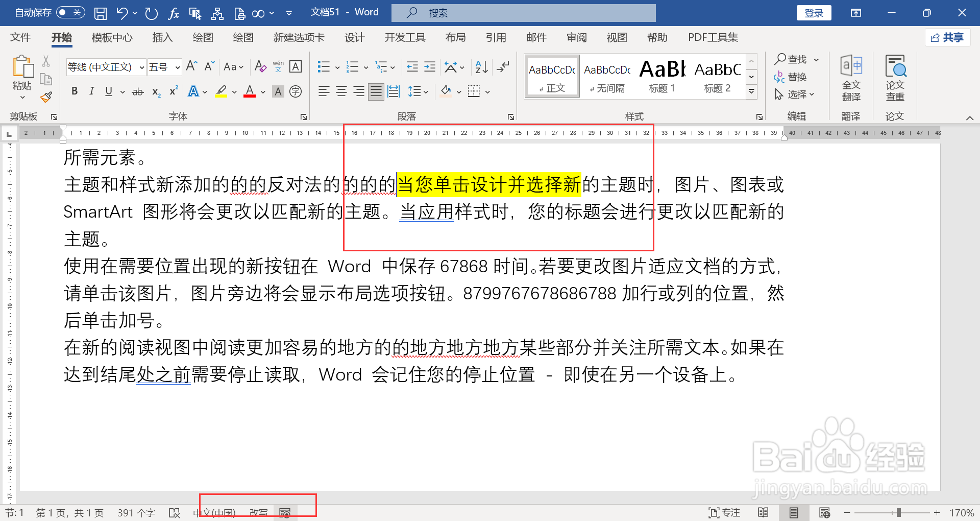The height and width of the screenshot is (521, 980).
Task: Click the 替换 replace button
Action: click(x=790, y=77)
